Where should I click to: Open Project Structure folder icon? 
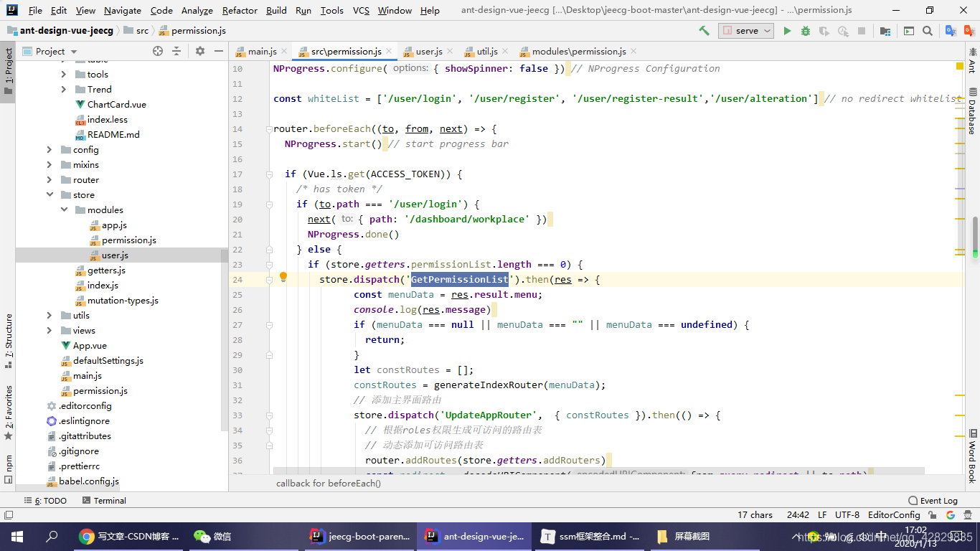885,31
